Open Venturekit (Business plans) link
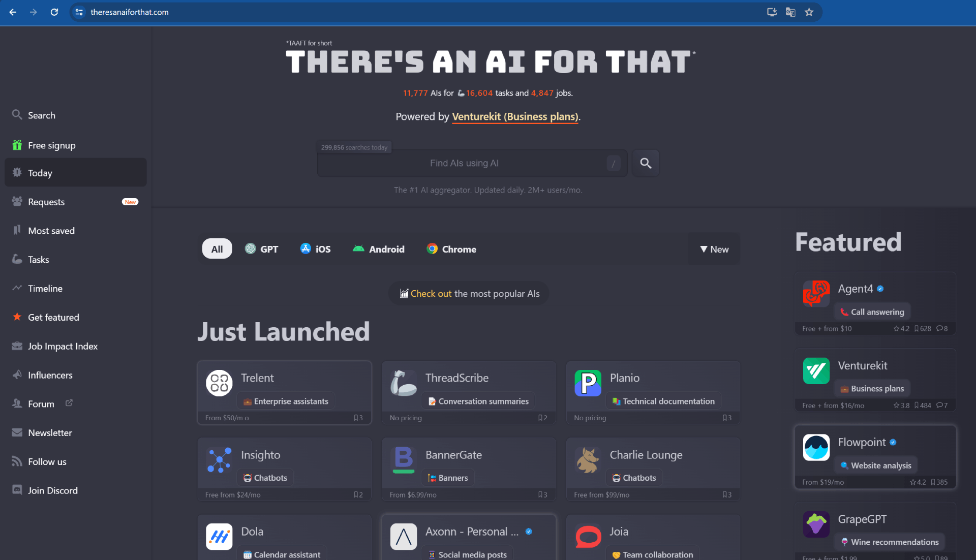 (515, 117)
